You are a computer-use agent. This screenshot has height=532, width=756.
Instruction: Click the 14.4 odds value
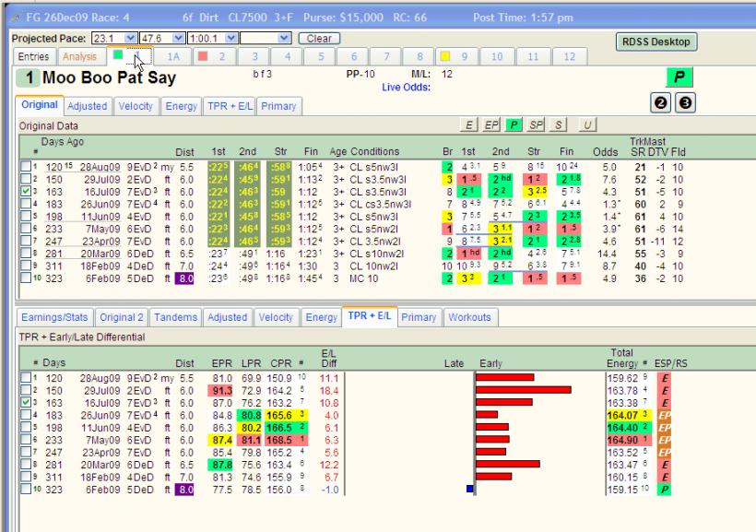606,254
